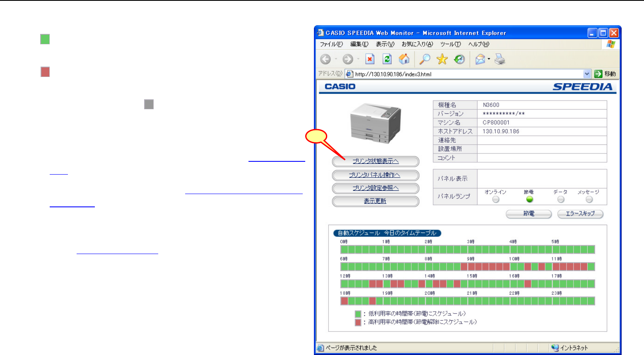Screen dimensions: 644x355
Task: Click the 設置場所 row label
Action: click(450, 149)
